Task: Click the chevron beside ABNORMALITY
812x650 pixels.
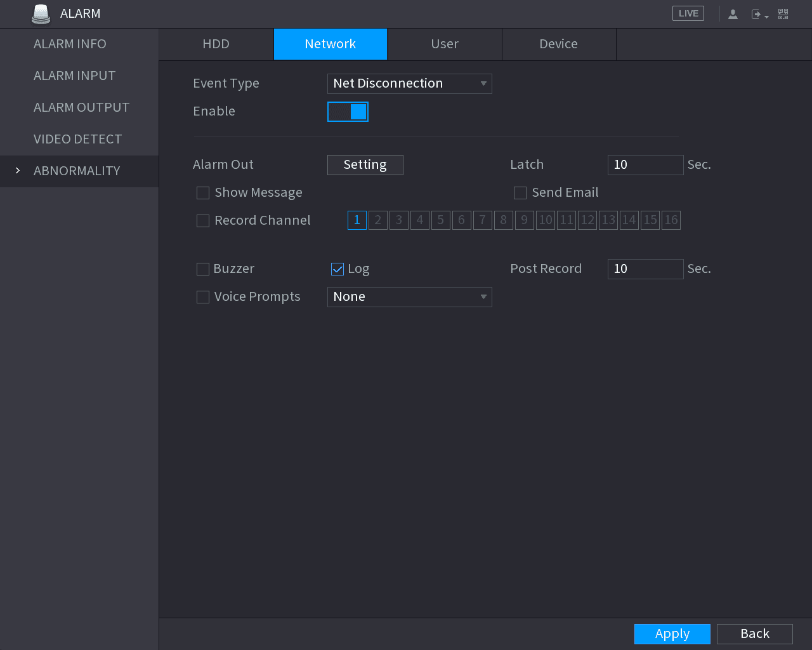Action: [x=18, y=171]
